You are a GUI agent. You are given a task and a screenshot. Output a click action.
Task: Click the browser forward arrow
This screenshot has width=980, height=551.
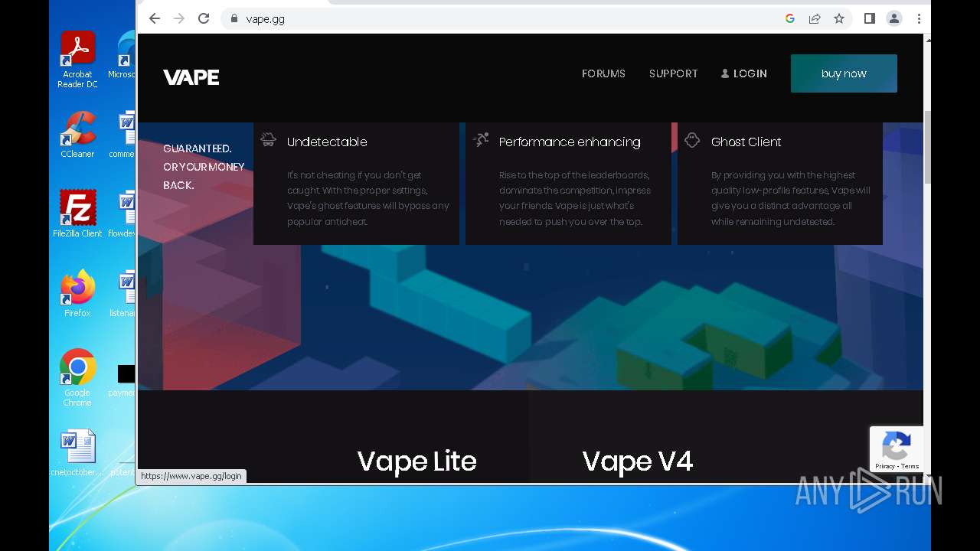coord(179,18)
